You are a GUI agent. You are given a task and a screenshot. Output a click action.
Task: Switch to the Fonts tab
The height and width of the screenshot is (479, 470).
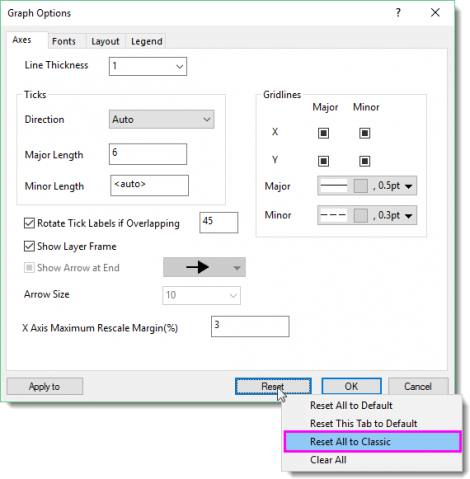(64, 41)
